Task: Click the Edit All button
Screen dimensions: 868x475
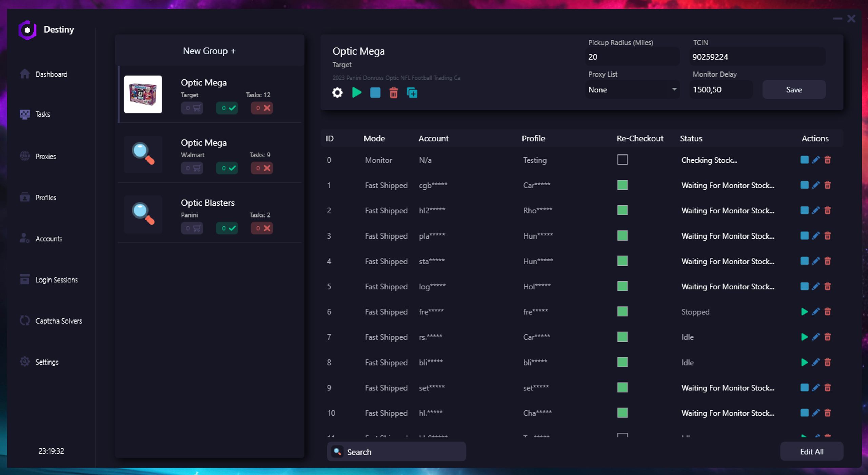Action: pos(811,451)
